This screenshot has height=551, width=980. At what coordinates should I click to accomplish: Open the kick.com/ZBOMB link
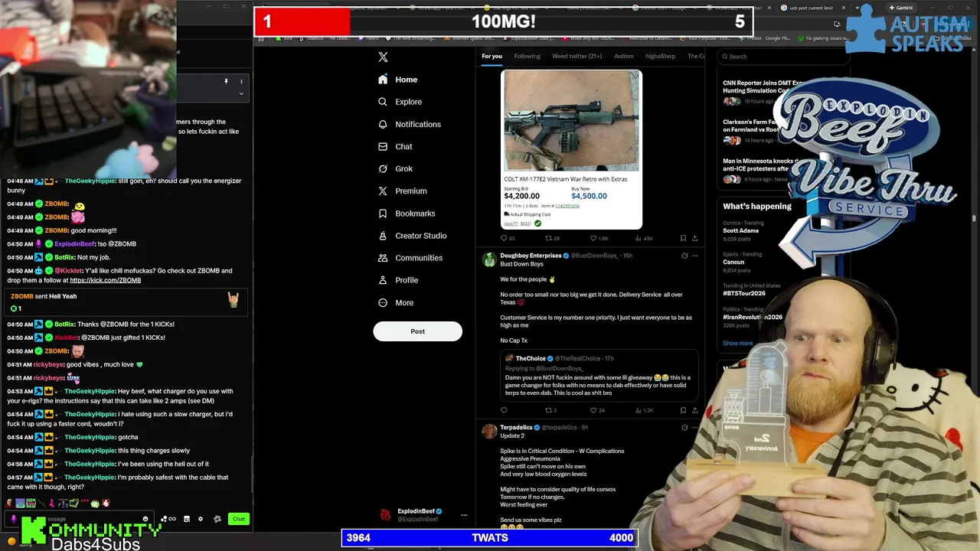coord(105,280)
